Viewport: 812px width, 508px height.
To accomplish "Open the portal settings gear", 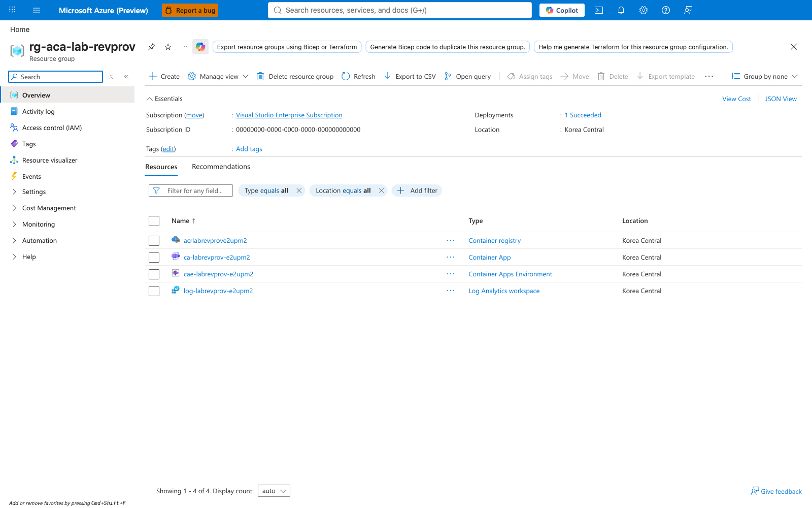I will tap(644, 10).
